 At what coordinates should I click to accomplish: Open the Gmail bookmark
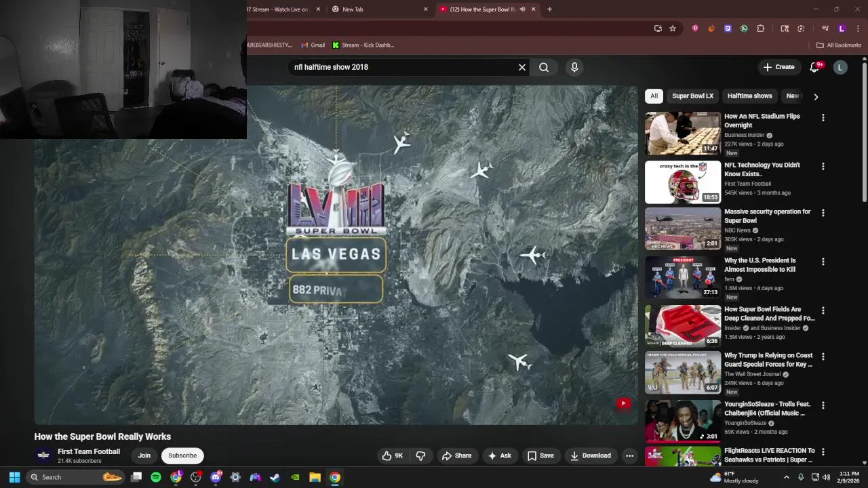click(x=313, y=45)
